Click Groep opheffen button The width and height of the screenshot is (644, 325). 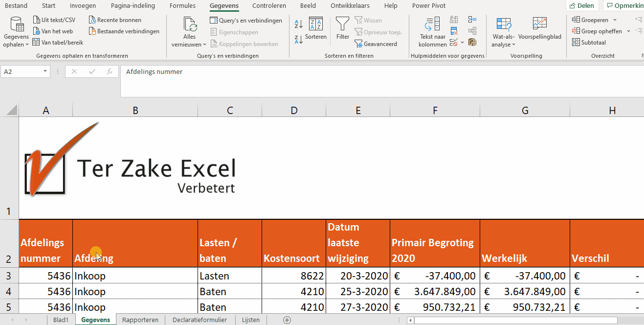pos(597,31)
